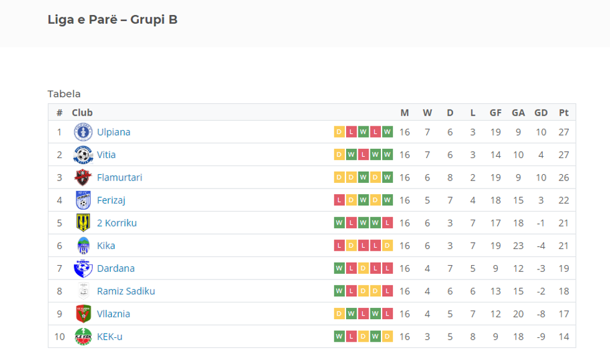610x364 pixels.
Task: Click the 2 Korriku club crest
Action: click(x=83, y=223)
